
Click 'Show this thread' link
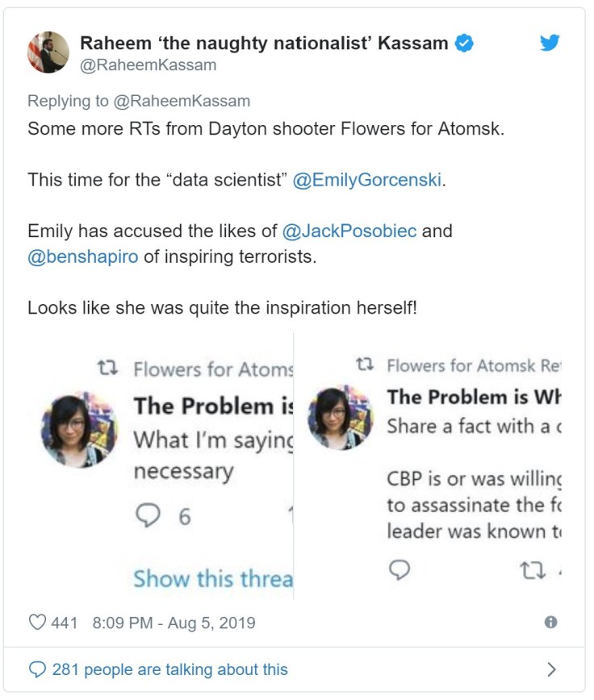[213, 578]
